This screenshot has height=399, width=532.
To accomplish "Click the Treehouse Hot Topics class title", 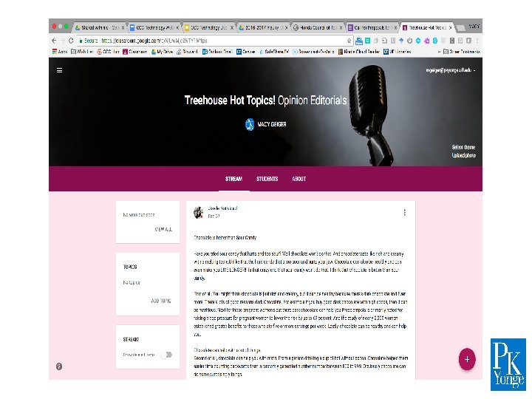I will point(266,100).
